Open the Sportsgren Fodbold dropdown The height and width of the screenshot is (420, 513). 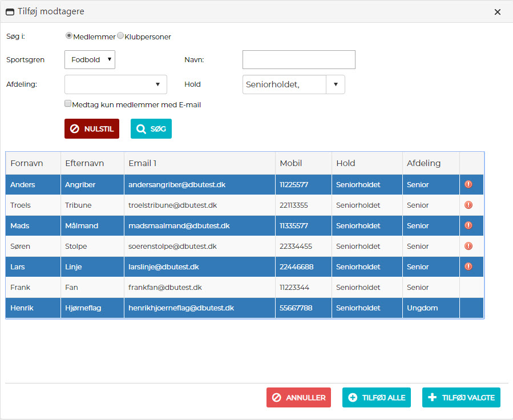(90, 59)
